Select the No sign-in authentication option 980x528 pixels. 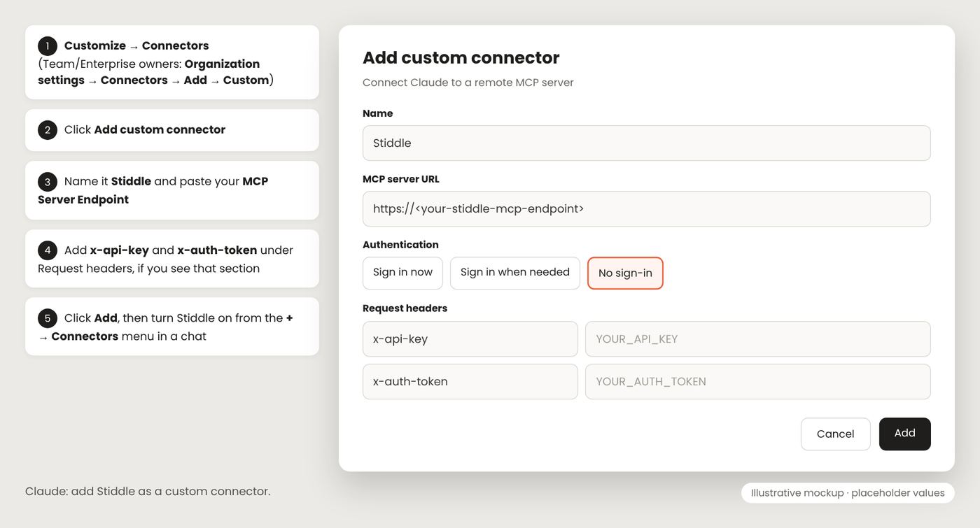click(625, 273)
